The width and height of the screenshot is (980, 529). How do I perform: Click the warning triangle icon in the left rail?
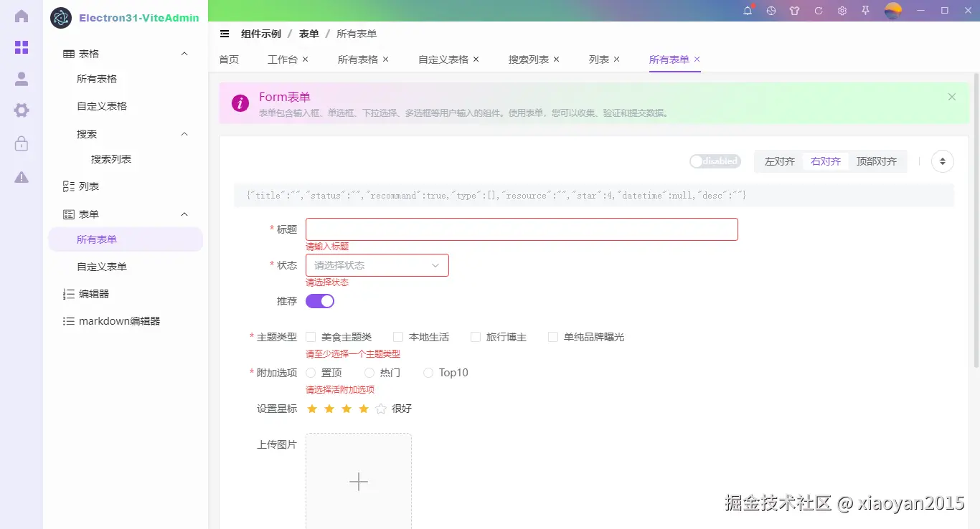[x=22, y=176]
